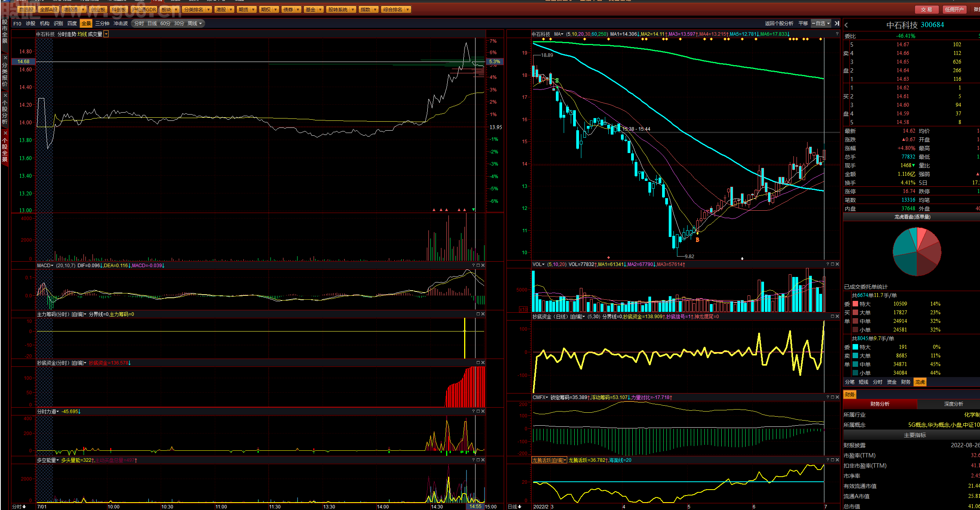Screen dimensions: 980x510
Task: Click the 低佣开户 button
Action: tap(954, 10)
